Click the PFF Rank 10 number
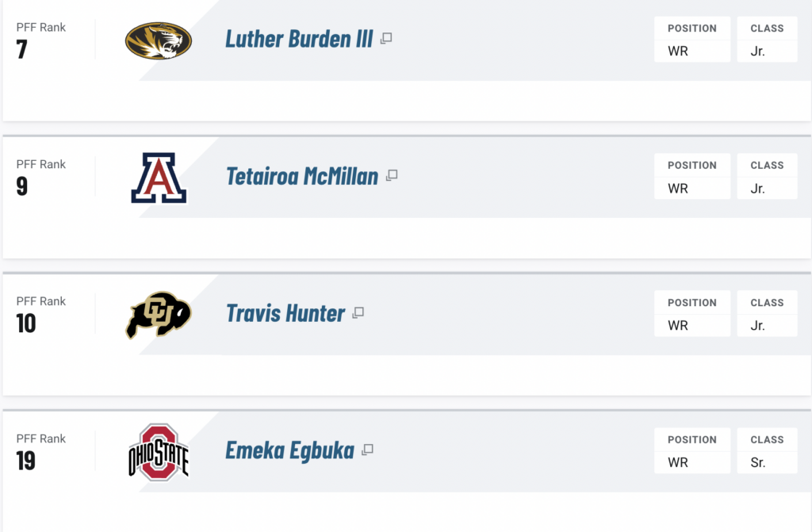This screenshot has height=532, width=812. [x=26, y=323]
